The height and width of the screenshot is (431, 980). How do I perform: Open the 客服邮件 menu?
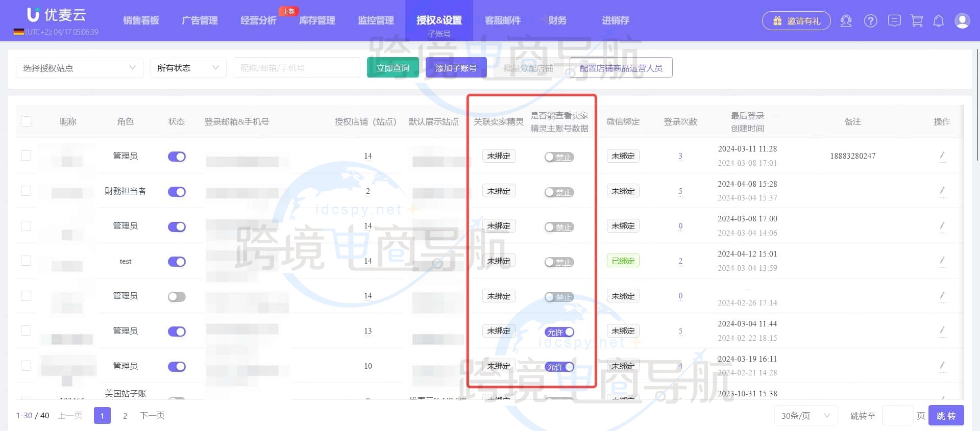502,20
